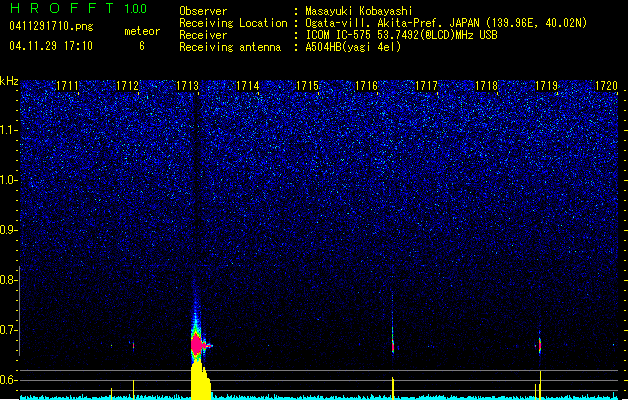
Task: Click the 1717 time axis marker
Action: (x=426, y=86)
